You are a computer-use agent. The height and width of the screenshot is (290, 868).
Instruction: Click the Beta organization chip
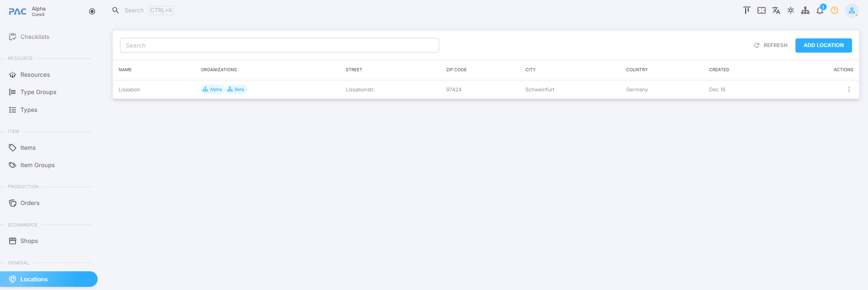236,90
